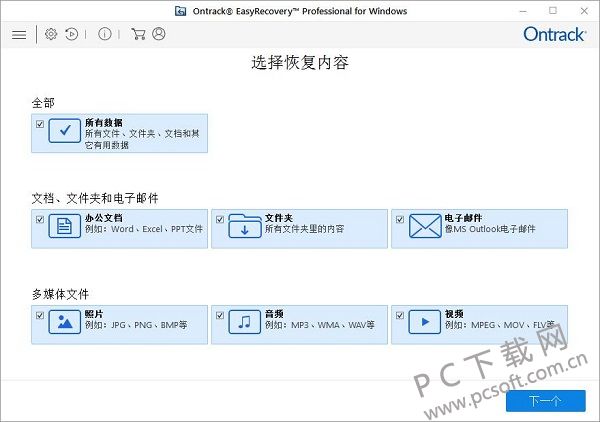Screen dimensions: 600x422
Task: Click the 音频 title text
Action: pyautogui.click(x=274, y=314)
